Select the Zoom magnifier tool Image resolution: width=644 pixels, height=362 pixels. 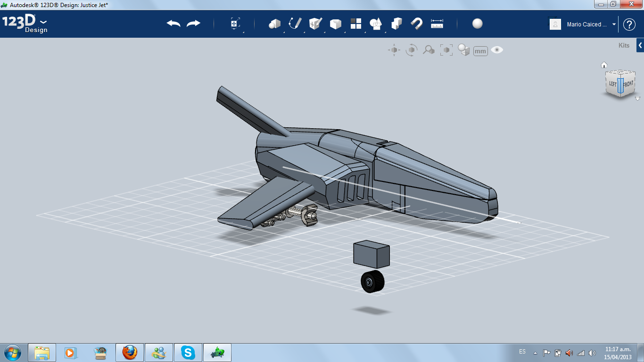(429, 50)
